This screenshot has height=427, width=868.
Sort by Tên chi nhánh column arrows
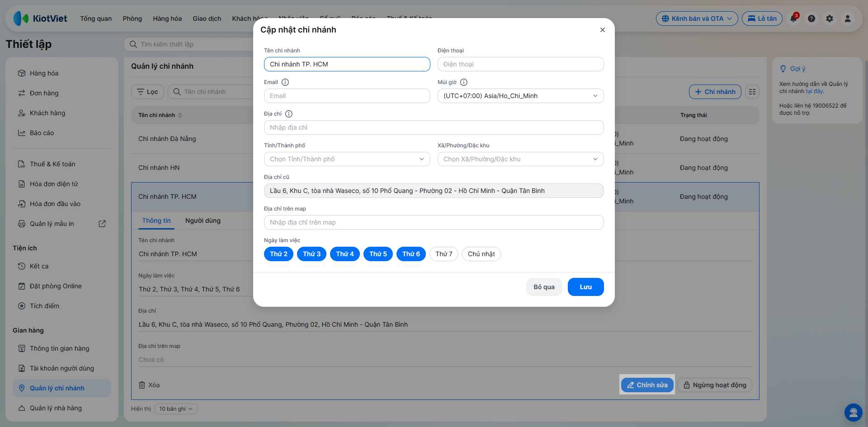pos(180,115)
